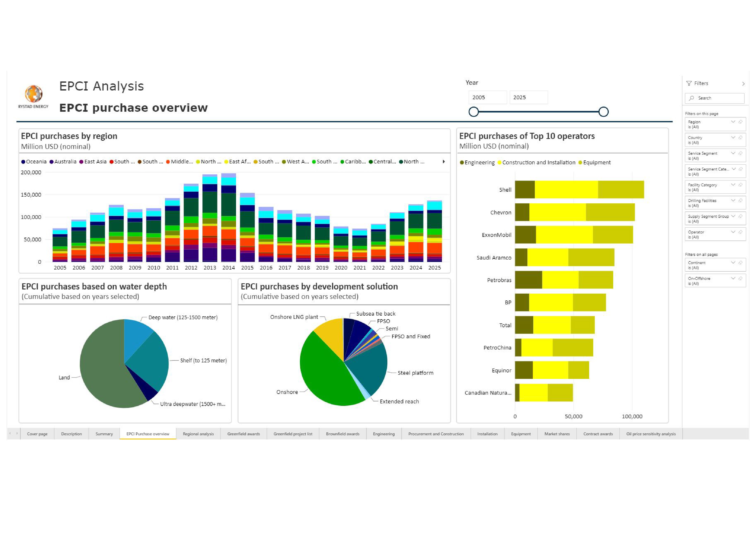Click the scroll-right arrow in the region legend
756x551 pixels.
tap(444, 162)
